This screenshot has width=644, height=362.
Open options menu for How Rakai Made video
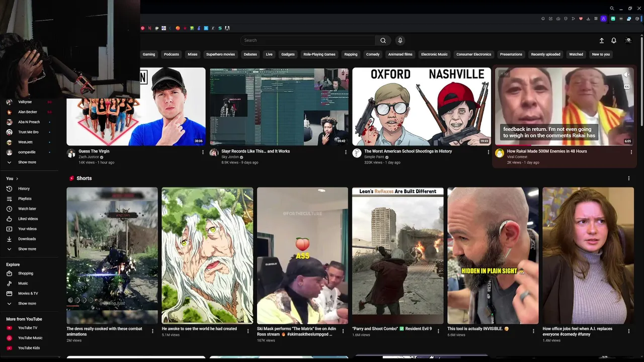(631, 152)
